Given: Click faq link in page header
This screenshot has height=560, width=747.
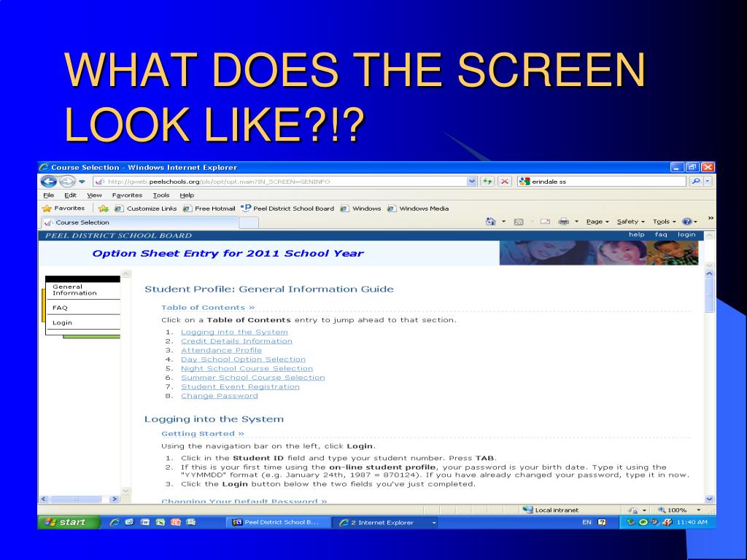Looking at the screenshot, I should pyautogui.click(x=661, y=234).
